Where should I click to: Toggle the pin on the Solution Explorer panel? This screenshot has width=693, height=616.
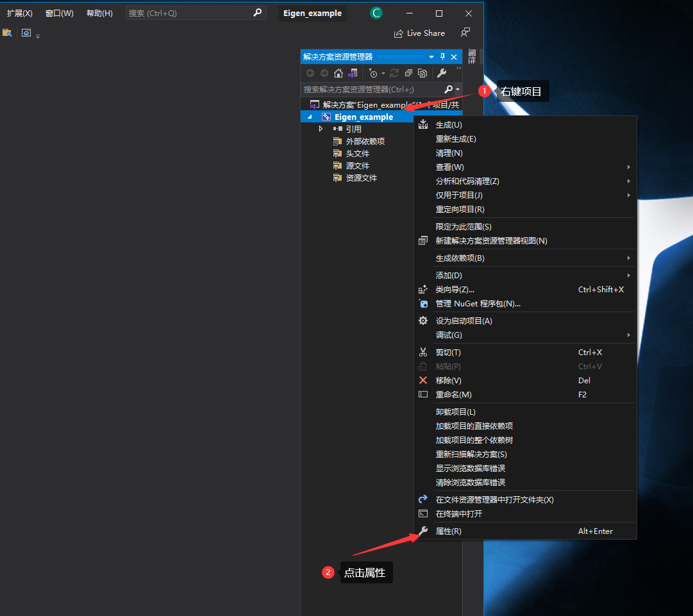[442, 56]
